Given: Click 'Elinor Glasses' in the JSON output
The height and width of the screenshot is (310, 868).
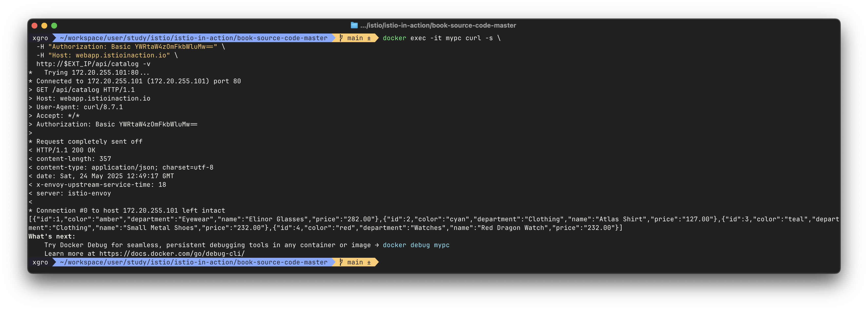Looking at the screenshot, I should tap(276, 219).
